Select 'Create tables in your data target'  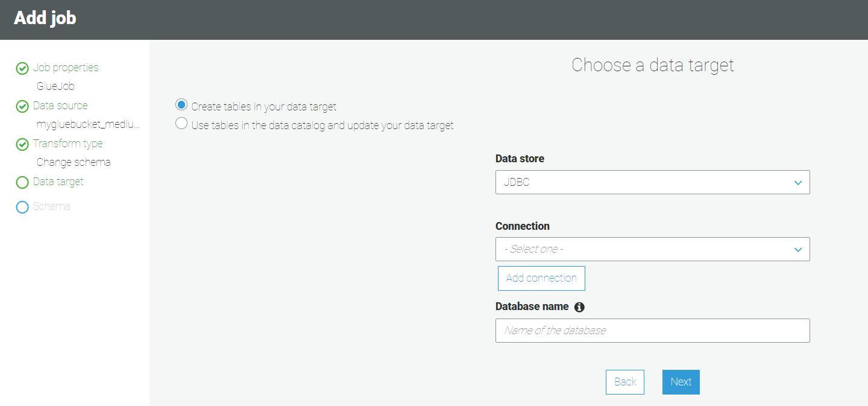(x=181, y=105)
